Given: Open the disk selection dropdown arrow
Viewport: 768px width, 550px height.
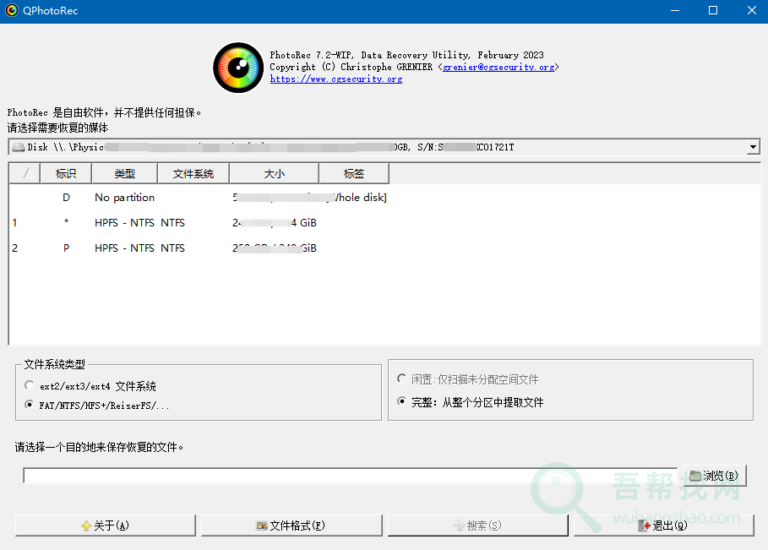Looking at the screenshot, I should coord(752,148).
